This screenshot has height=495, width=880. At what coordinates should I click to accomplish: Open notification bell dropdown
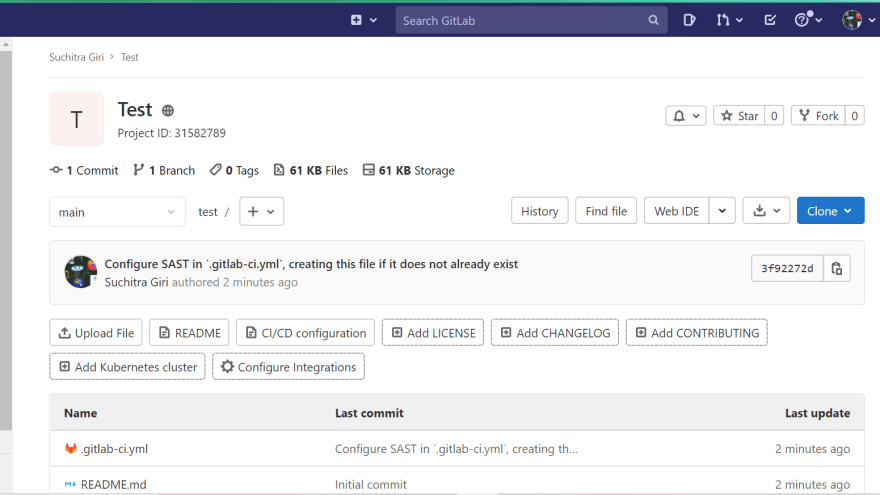click(x=685, y=116)
